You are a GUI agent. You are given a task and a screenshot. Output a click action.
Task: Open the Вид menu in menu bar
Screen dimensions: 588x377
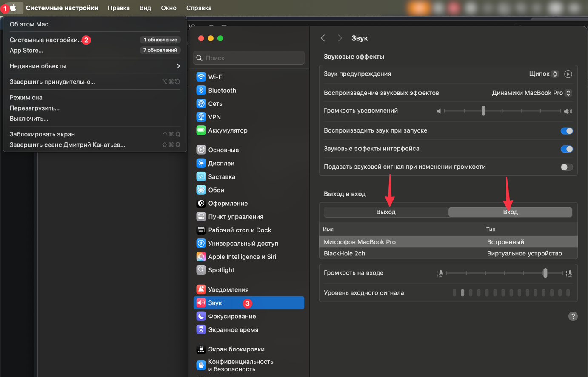coord(145,8)
